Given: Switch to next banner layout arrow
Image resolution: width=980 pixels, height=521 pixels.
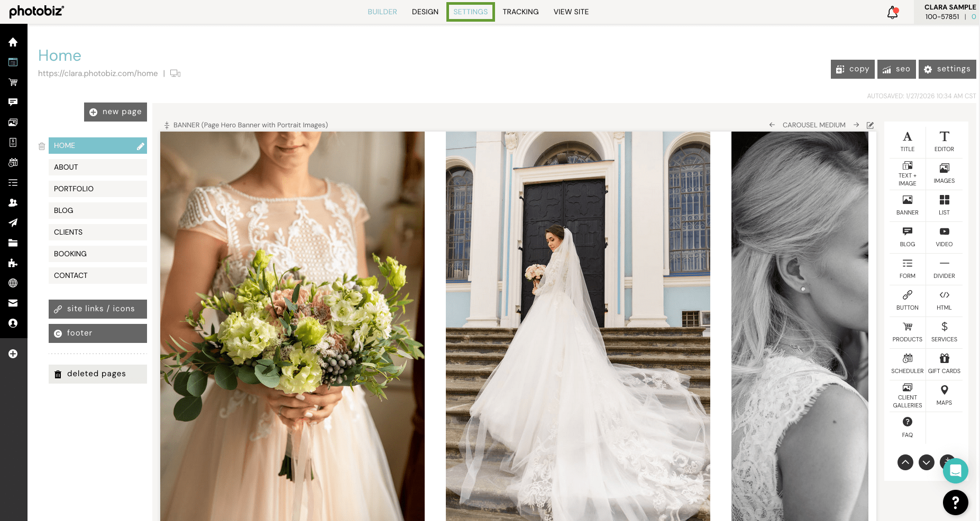Looking at the screenshot, I should (x=856, y=125).
